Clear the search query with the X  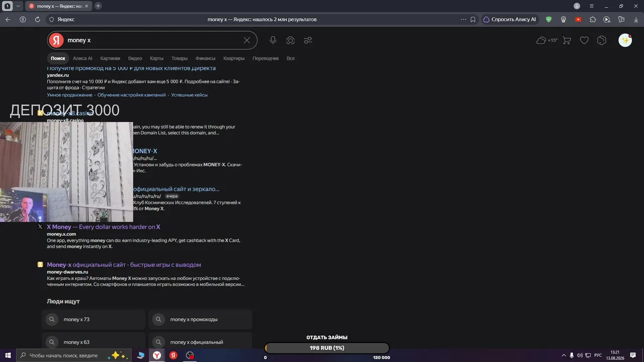tap(247, 40)
